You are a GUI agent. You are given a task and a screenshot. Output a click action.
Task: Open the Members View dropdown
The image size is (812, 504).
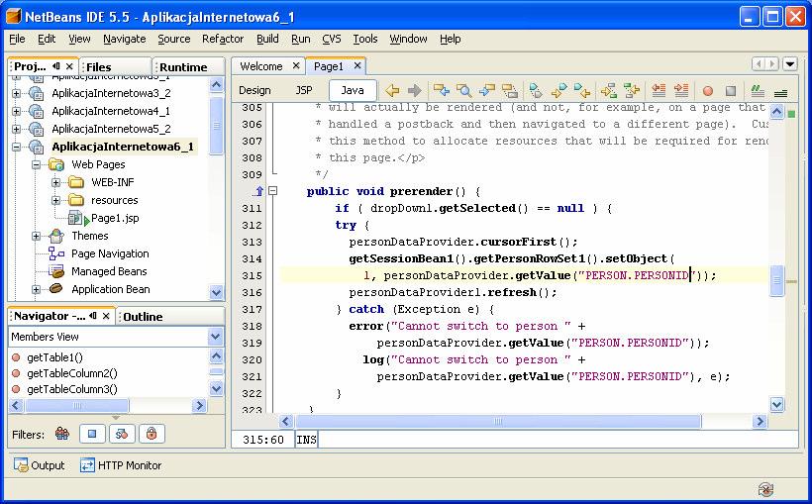[216, 337]
